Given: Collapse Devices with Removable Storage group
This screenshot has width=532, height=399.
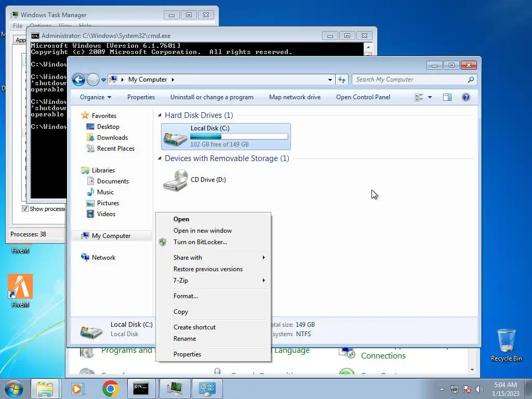Looking at the screenshot, I should 159,158.
